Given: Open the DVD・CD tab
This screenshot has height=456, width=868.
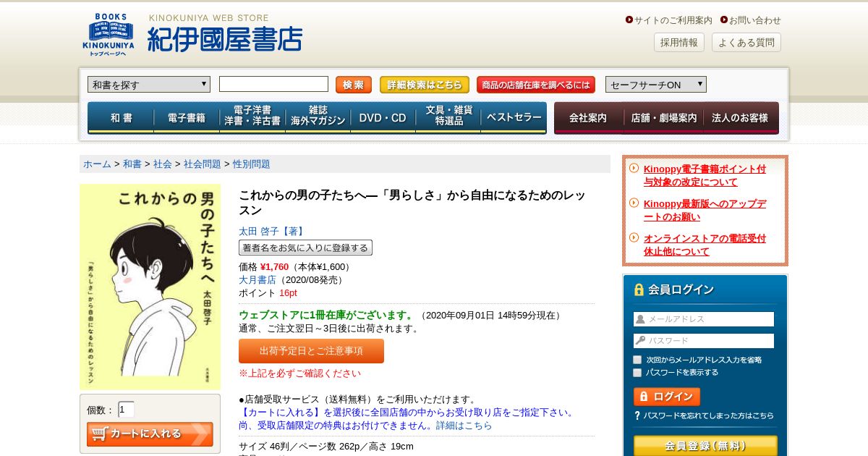Looking at the screenshot, I should point(383,117).
